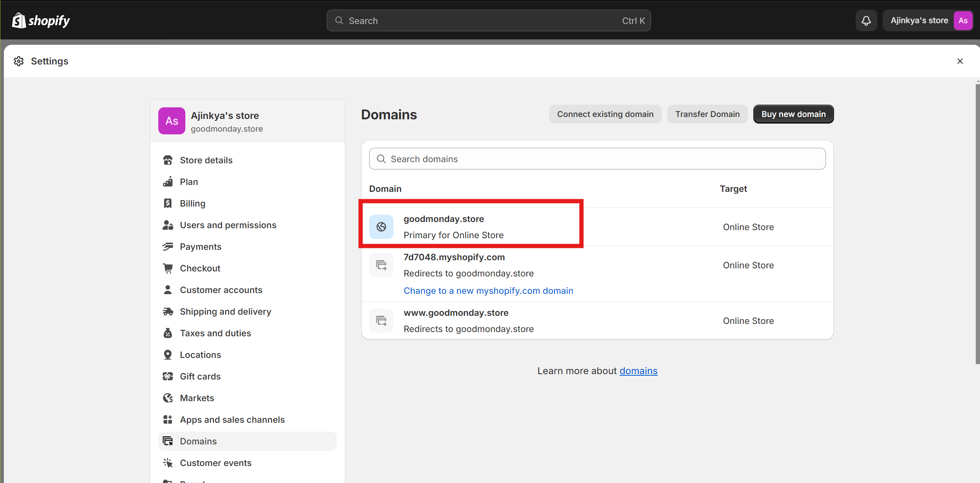This screenshot has height=483, width=980.
Task: Click the Shipping and delivery truck icon
Action: click(x=168, y=312)
